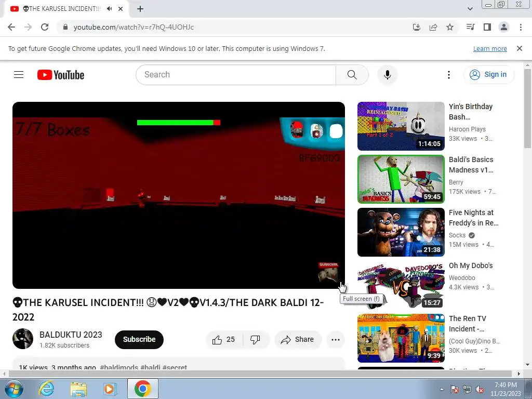Image resolution: width=532 pixels, height=399 pixels.
Task: Open Chrome three-dot menu
Action: (x=521, y=27)
